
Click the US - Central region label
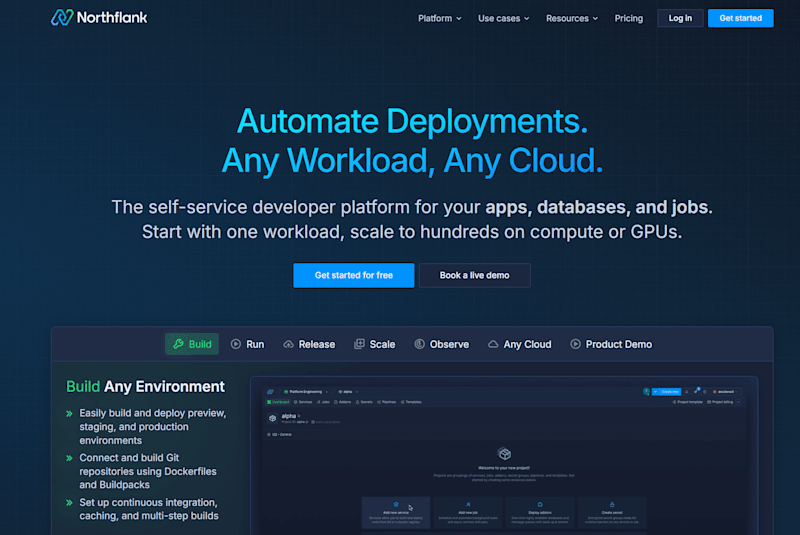click(x=280, y=435)
